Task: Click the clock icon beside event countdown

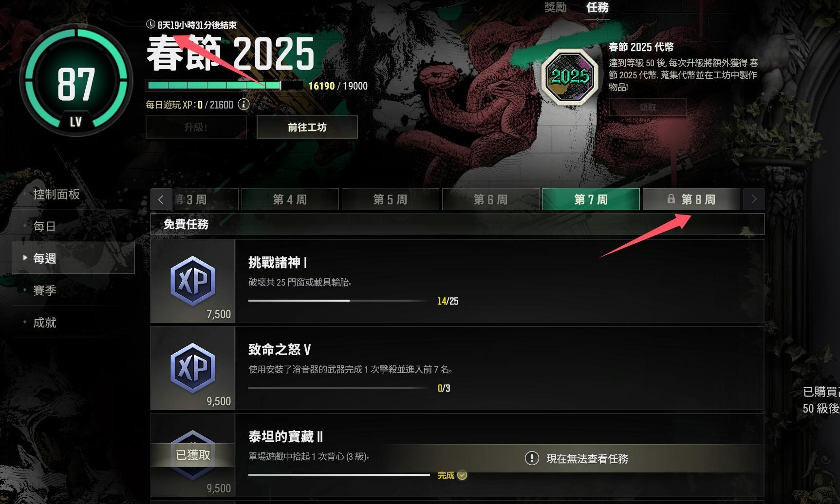Action: 150,24
